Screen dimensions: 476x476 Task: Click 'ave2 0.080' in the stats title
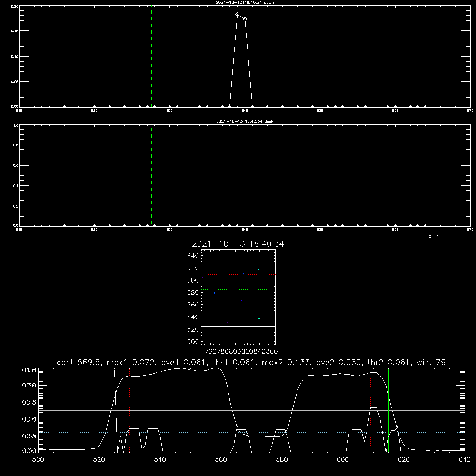pos(339,362)
